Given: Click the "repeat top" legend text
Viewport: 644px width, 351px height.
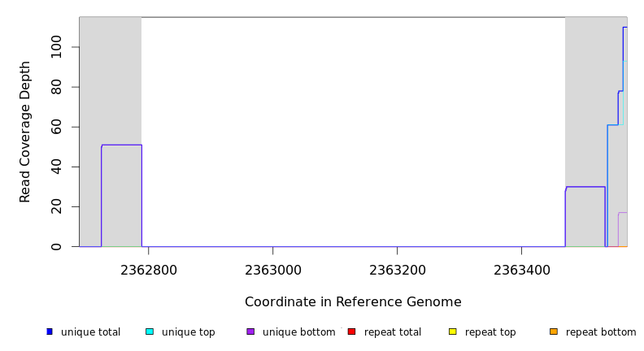Looking at the screenshot, I should pyautogui.click(x=490, y=332).
